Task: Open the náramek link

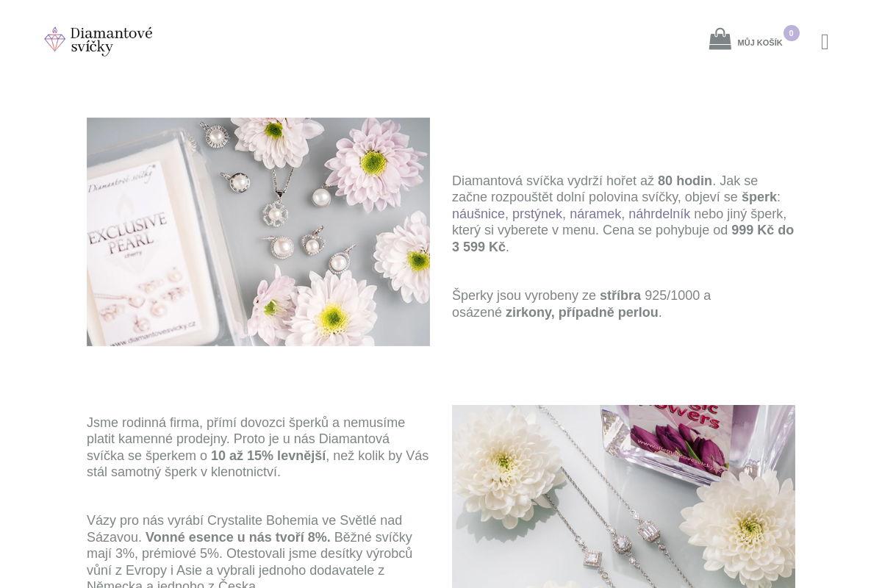Action: (595, 214)
